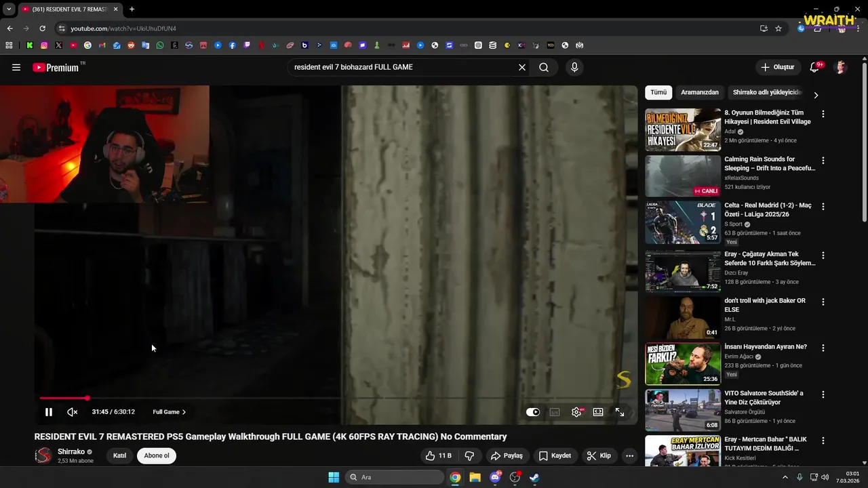Open options for jack Baker troll video
868x488 pixels.
click(823, 302)
